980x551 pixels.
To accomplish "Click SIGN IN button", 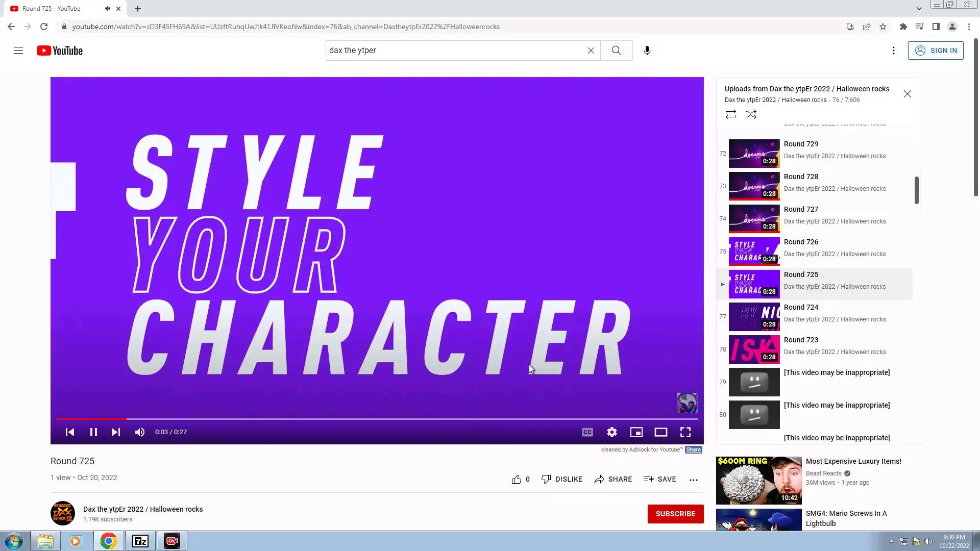I will (x=936, y=51).
